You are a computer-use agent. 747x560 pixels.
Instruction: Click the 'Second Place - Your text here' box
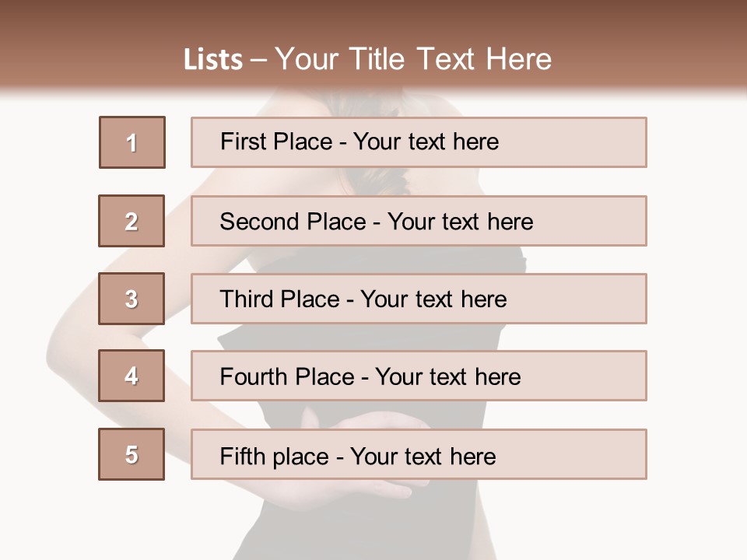click(419, 221)
